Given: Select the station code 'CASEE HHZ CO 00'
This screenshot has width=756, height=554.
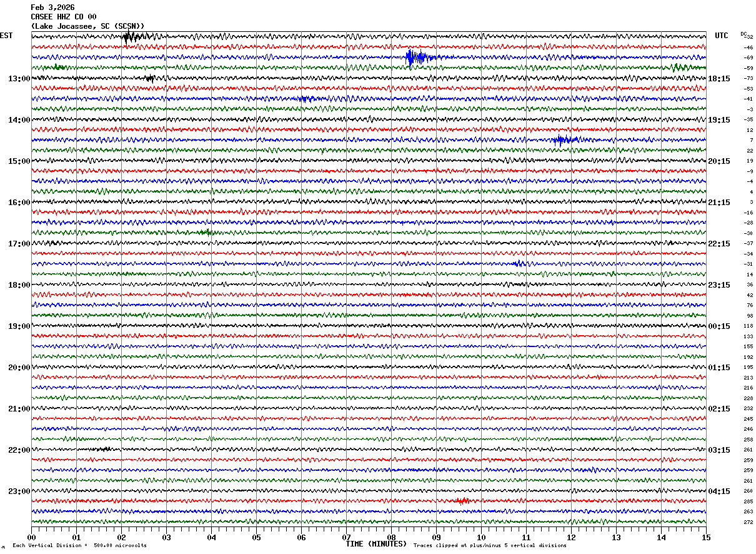Looking at the screenshot, I should click(x=64, y=17).
